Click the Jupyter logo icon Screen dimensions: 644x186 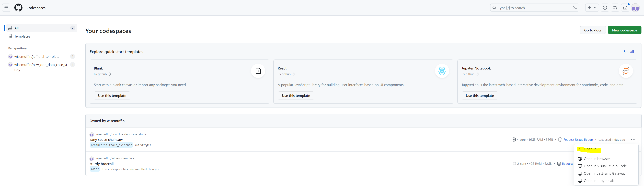pos(626,71)
